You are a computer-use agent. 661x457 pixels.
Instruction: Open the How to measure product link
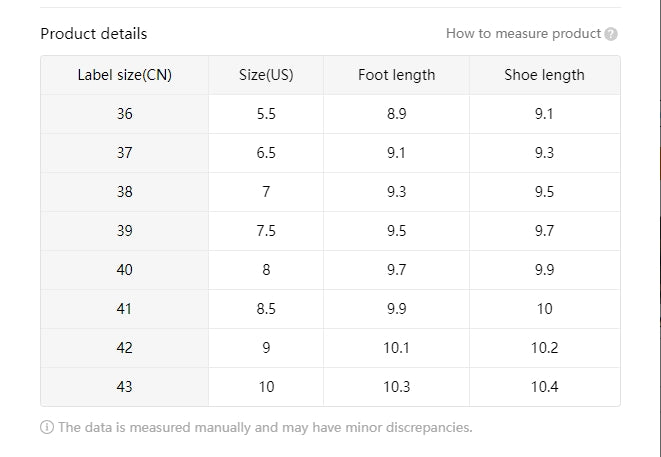click(x=523, y=33)
